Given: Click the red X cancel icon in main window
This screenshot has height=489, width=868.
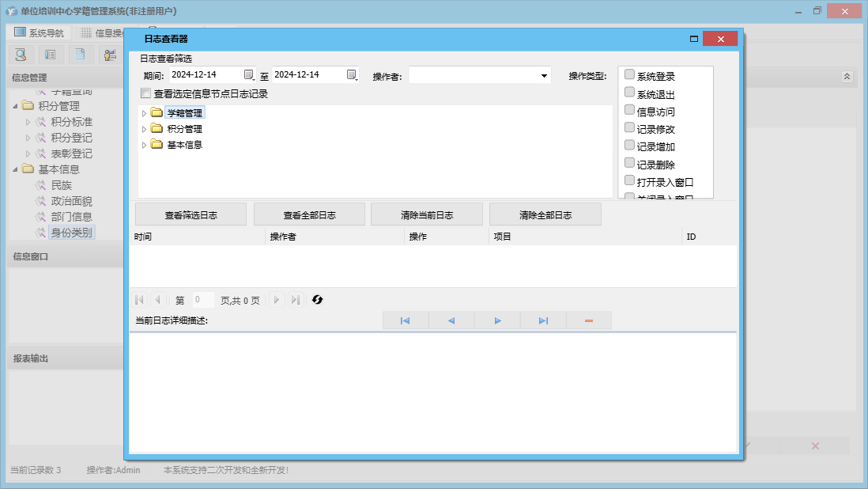Looking at the screenshot, I should click(815, 445).
